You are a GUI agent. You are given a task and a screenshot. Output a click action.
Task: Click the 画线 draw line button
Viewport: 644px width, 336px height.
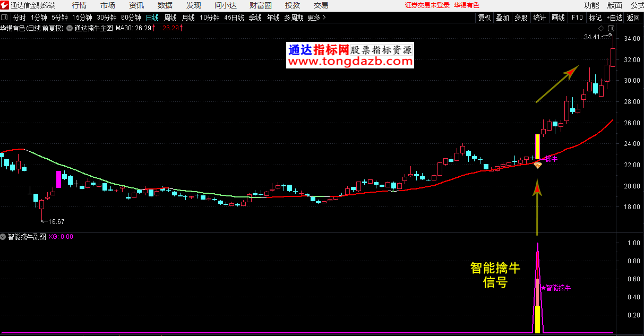click(x=559, y=18)
